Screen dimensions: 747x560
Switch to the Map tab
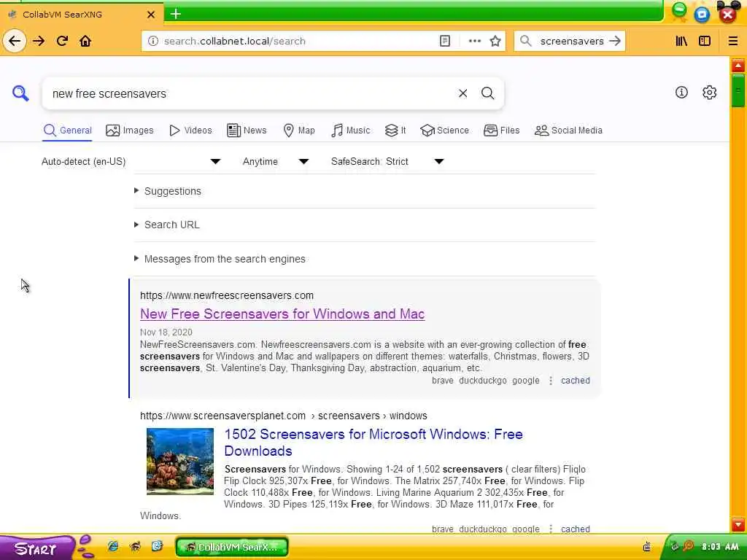coord(299,131)
